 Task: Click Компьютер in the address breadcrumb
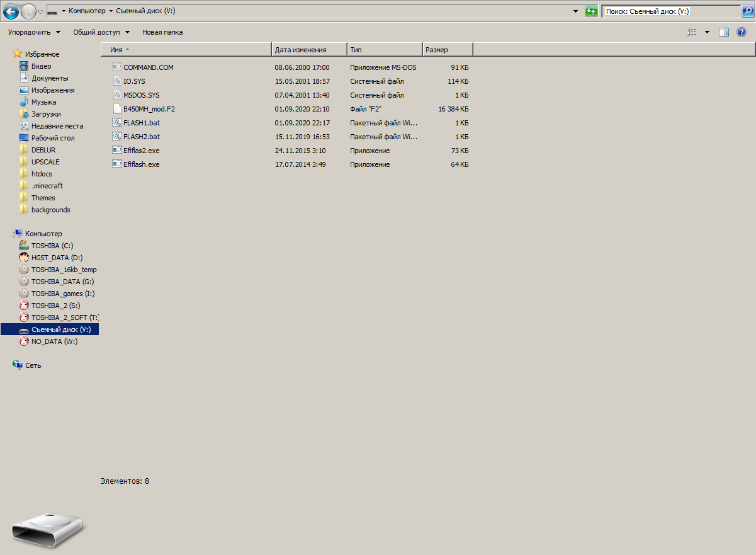pos(87,11)
